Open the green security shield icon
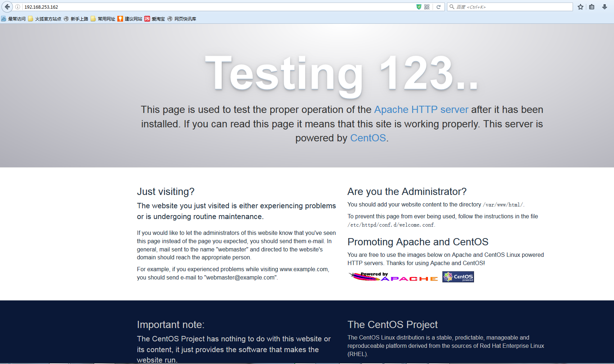This screenshot has width=614, height=364. point(419,7)
